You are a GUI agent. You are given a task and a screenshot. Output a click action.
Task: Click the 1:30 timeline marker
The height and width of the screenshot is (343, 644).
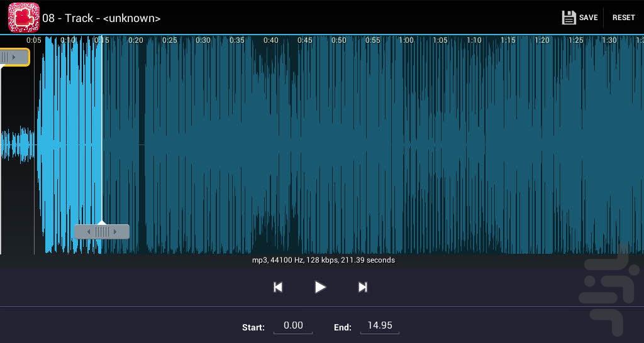click(609, 40)
